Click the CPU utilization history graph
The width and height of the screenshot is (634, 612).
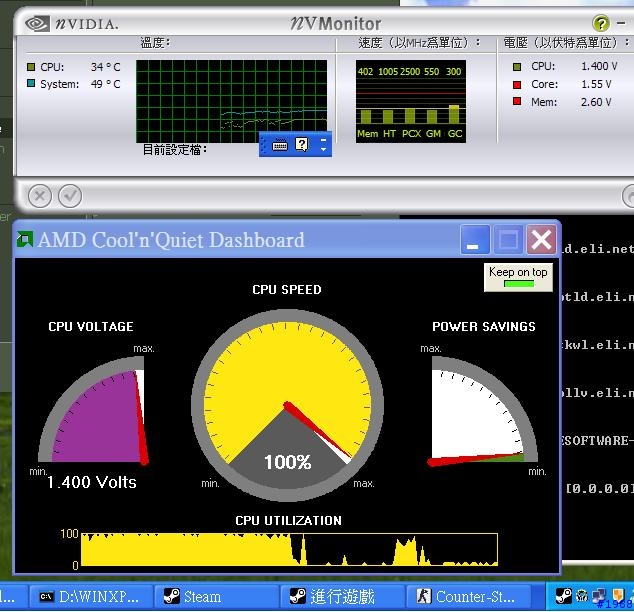(x=289, y=549)
